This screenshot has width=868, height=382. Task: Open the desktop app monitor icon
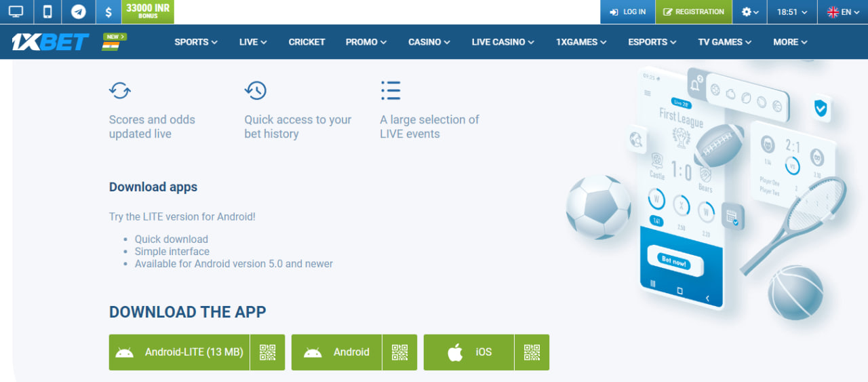(x=16, y=12)
